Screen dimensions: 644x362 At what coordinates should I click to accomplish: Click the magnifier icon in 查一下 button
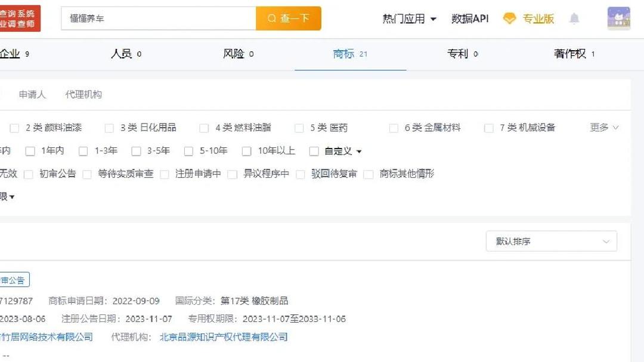coord(271,18)
